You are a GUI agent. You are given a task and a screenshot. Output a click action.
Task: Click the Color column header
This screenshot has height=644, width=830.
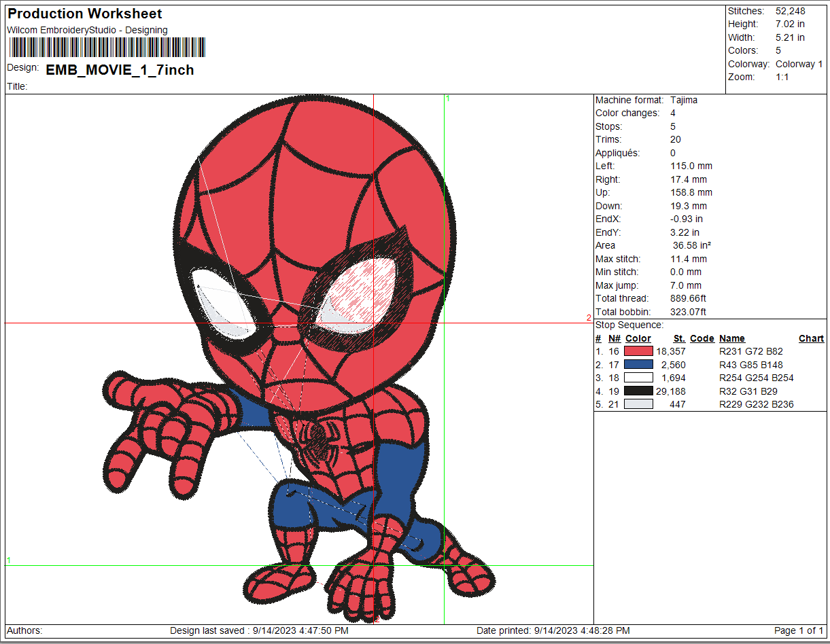[x=638, y=338]
